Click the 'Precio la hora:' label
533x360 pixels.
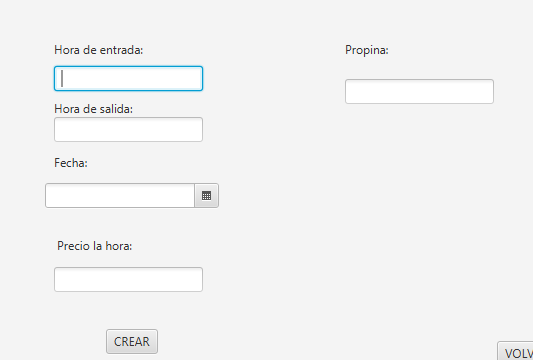coord(94,246)
